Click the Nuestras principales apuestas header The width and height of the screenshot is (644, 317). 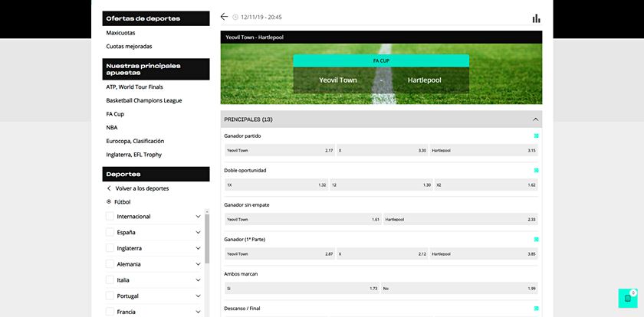pyautogui.click(x=156, y=70)
